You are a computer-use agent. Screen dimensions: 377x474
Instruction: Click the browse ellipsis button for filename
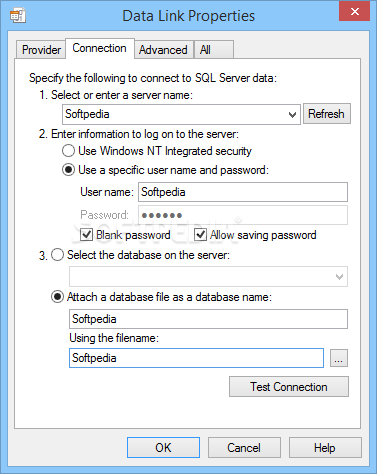click(x=339, y=358)
